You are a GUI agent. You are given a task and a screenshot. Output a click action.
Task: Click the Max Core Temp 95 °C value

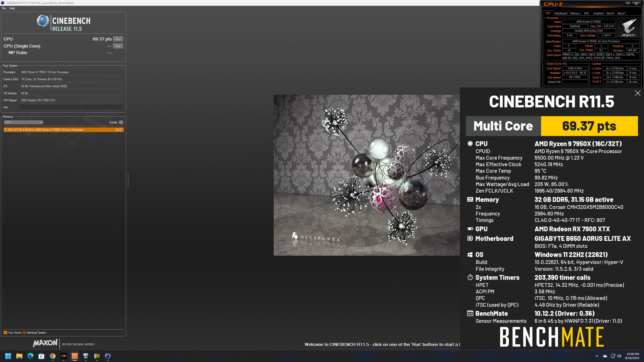point(540,171)
